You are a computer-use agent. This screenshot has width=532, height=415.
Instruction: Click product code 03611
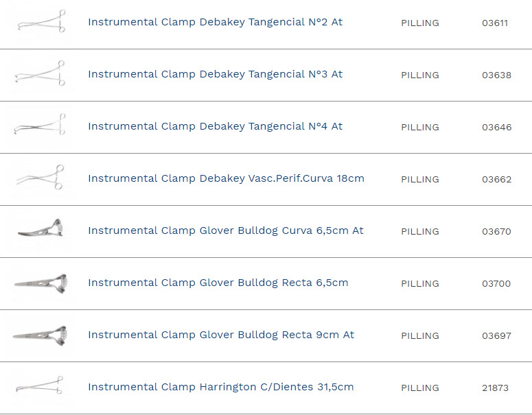tap(495, 23)
